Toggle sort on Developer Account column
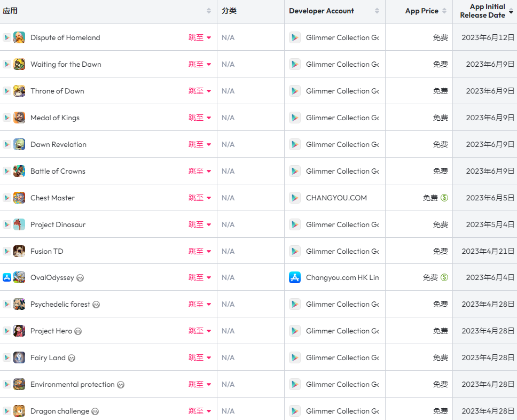This screenshot has width=517, height=420. (x=377, y=11)
